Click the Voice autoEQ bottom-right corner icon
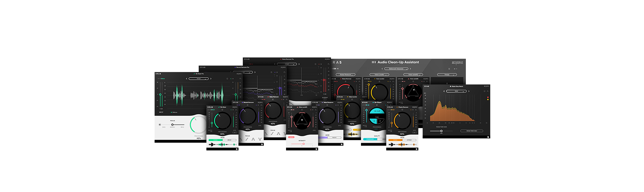Image resolution: width=644 pixels, height=192 pixels. [316, 149]
